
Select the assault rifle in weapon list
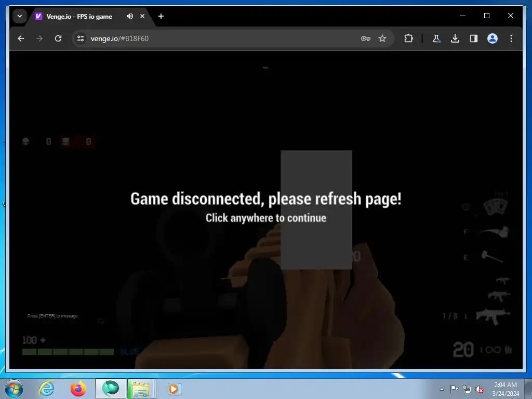[x=493, y=316]
